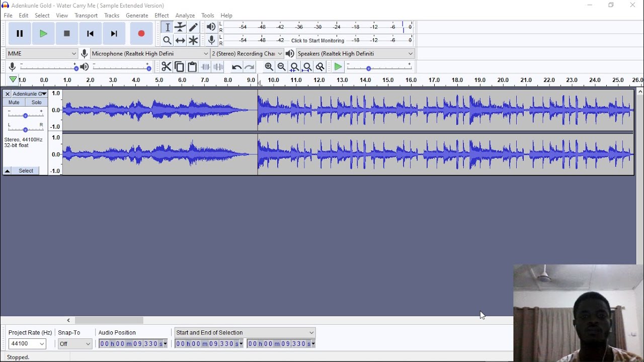
Task: Select the Selection (I-beam) tool
Action: pyautogui.click(x=168, y=27)
